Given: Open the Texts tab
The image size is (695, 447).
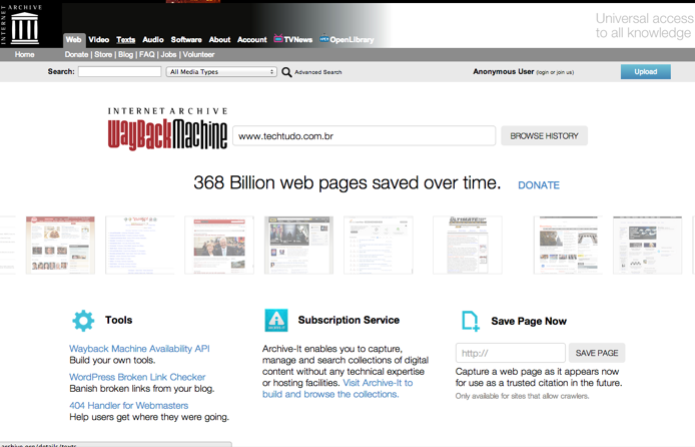Looking at the screenshot, I should click(125, 39).
